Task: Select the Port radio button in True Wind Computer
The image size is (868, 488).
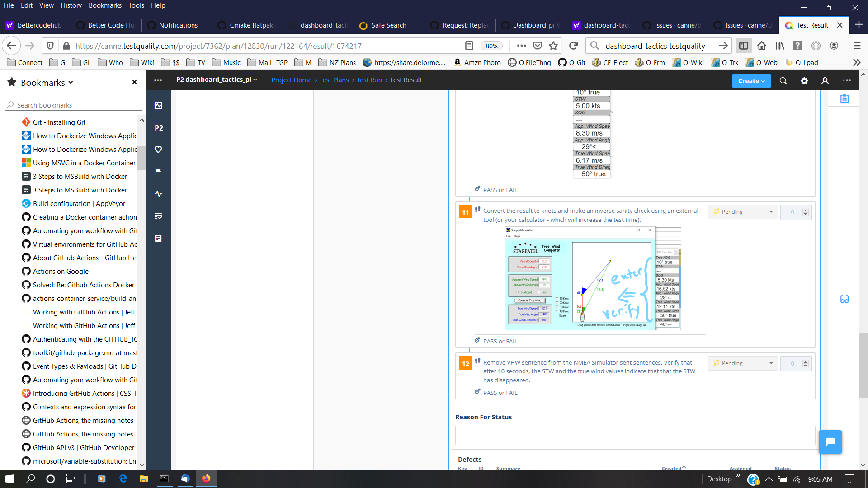Action: (539, 292)
